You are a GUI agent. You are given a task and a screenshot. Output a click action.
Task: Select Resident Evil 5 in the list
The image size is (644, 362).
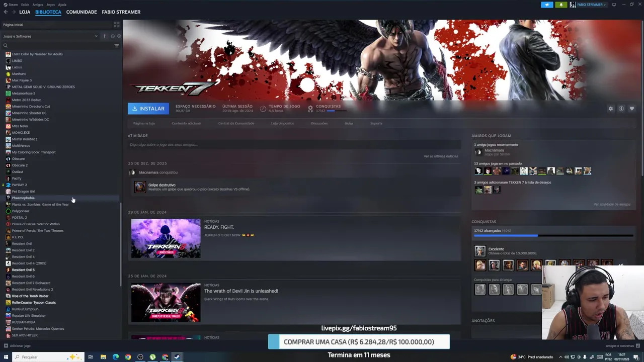[x=23, y=270]
